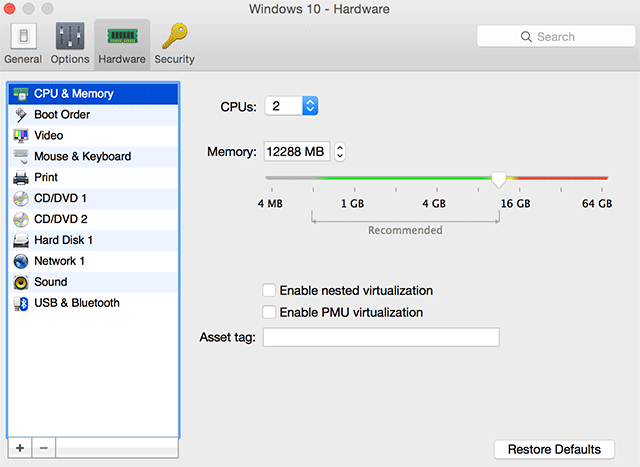Viewport: 640px width, 467px height.
Task: Click the memory slider thumb
Action: [x=498, y=180]
